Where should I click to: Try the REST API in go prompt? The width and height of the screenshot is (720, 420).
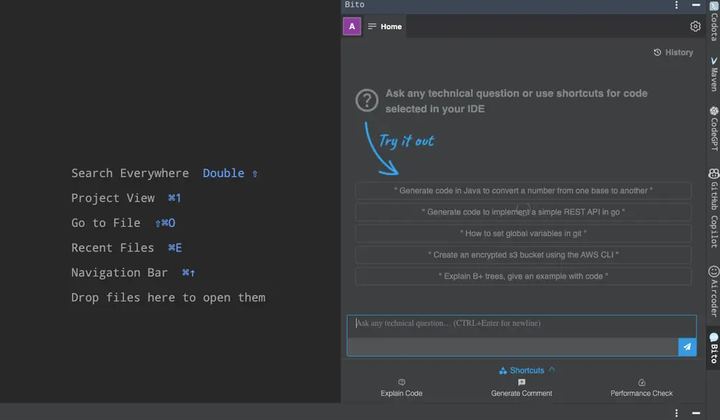pos(523,212)
